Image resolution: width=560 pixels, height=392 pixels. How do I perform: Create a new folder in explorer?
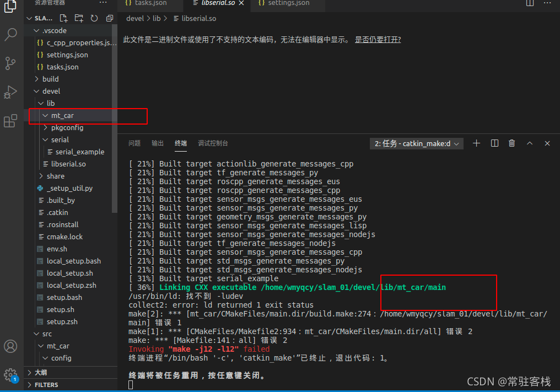click(x=79, y=18)
